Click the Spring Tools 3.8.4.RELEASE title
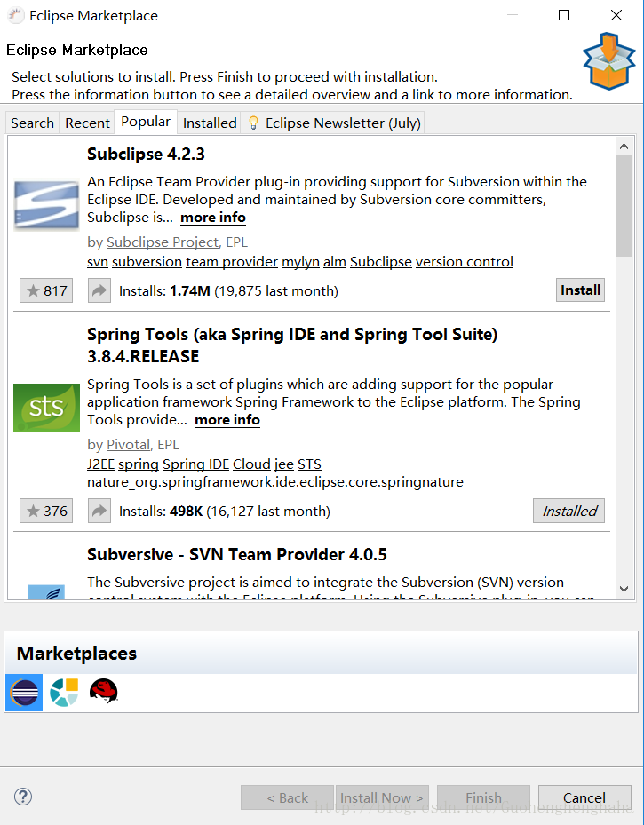 (292, 345)
